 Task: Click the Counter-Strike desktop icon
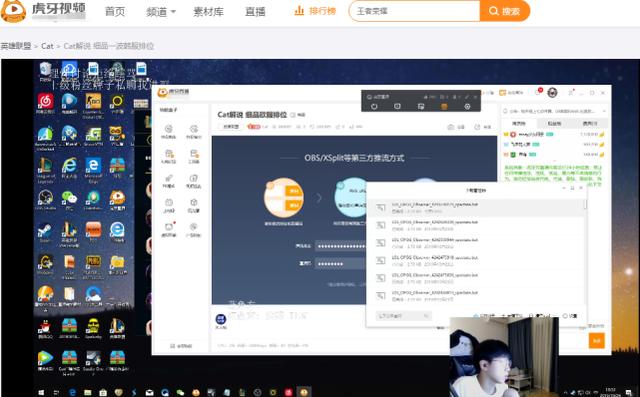coord(93,104)
